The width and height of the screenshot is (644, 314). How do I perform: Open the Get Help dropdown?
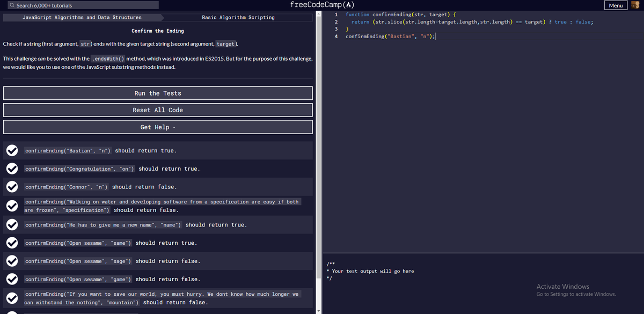pyautogui.click(x=158, y=127)
